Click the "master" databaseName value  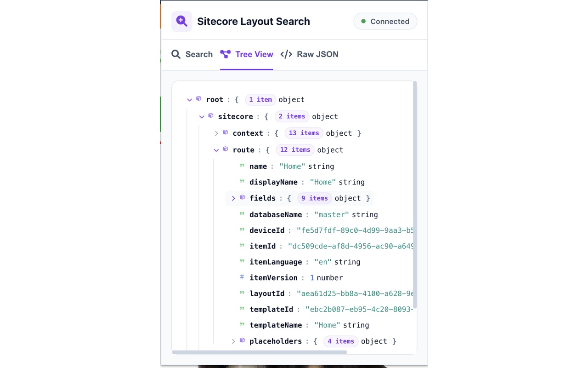(x=332, y=215)
